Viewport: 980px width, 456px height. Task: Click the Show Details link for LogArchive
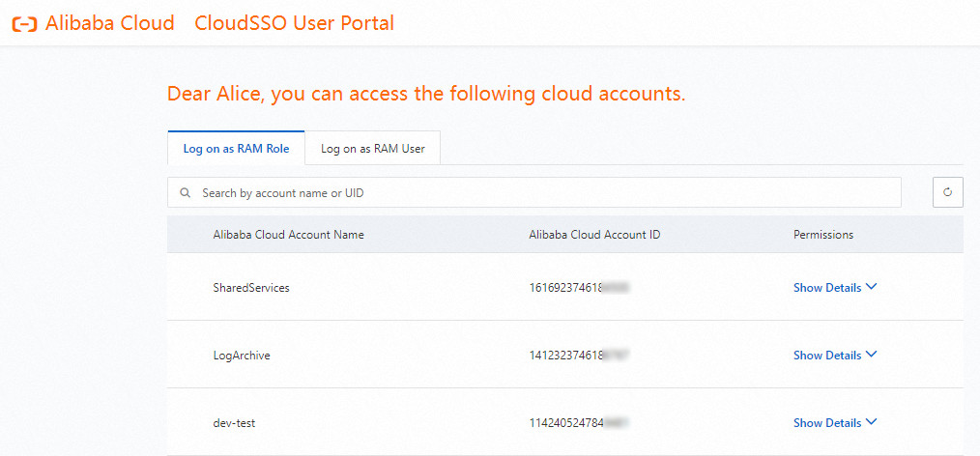(826, 356)
